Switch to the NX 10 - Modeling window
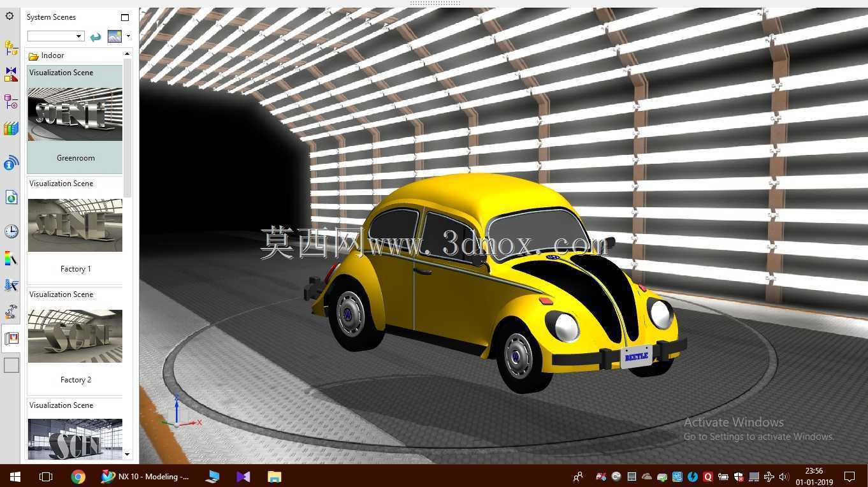This screenshot has width=868, height=487. (146, 476)
